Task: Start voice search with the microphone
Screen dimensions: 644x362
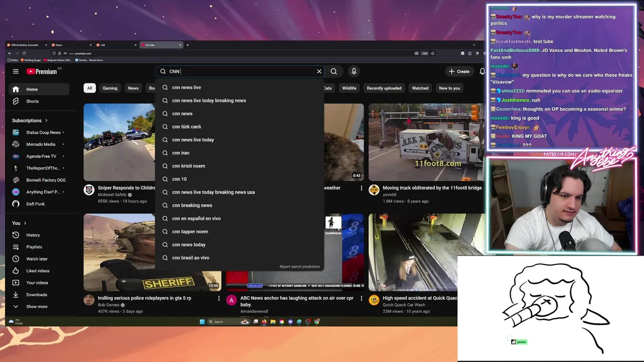Action: pos(354,71)
